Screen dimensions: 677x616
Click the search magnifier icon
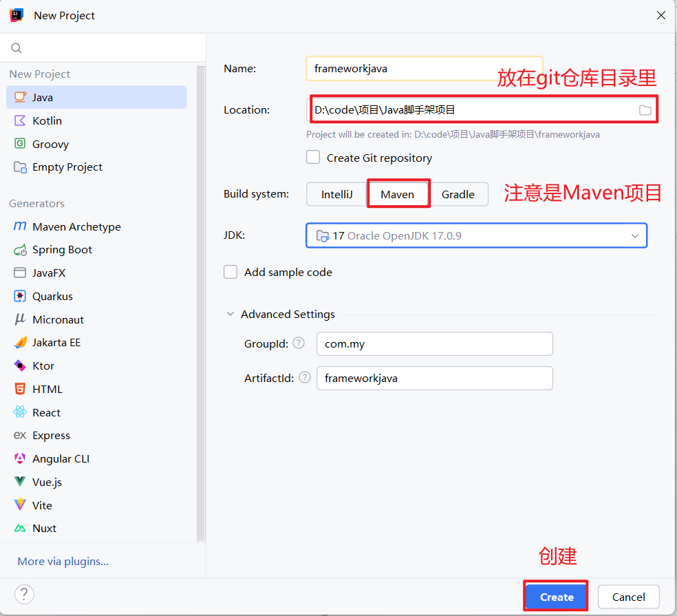(17, 48)
